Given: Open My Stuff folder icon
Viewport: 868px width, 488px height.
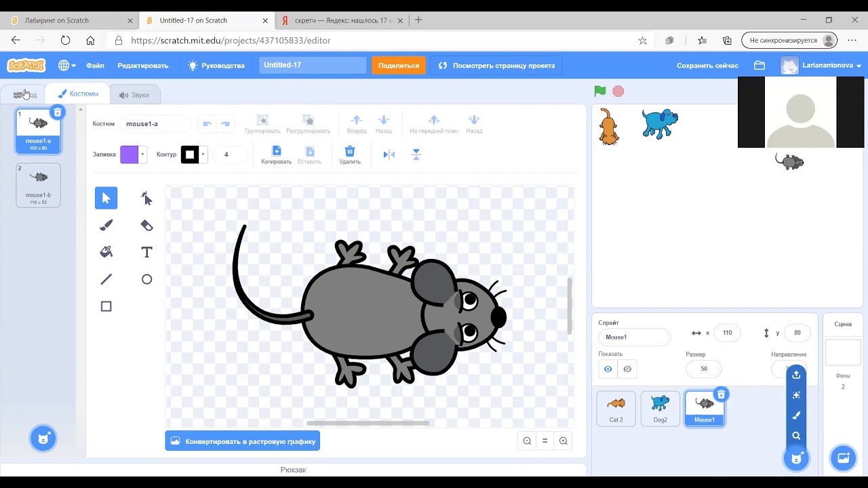Looking at the screenshot, I should pyautogui.click(x=759, y=66).
